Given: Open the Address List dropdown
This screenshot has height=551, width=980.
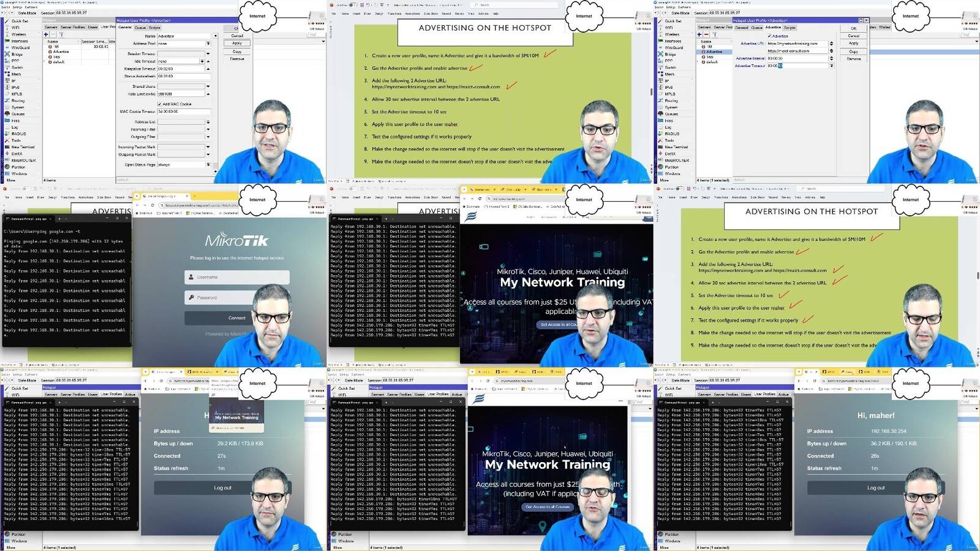Looking at the screenshot, I should pos(208,122).
